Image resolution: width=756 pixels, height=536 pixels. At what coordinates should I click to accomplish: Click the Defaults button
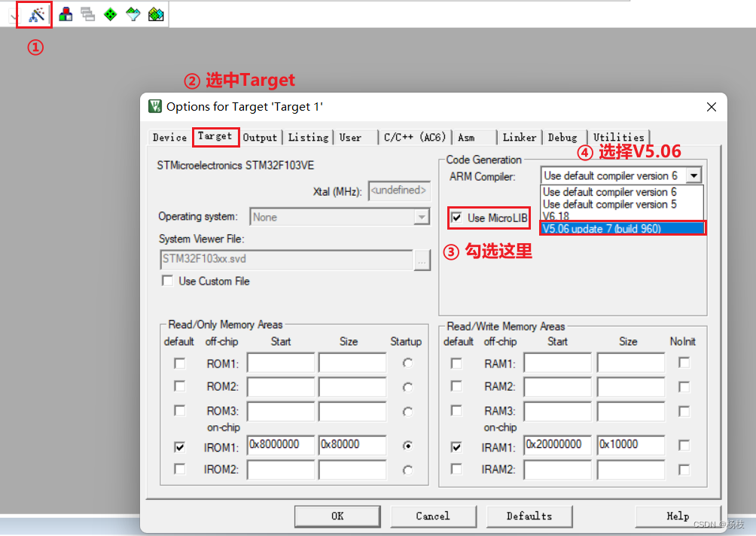tap(529, 516)
